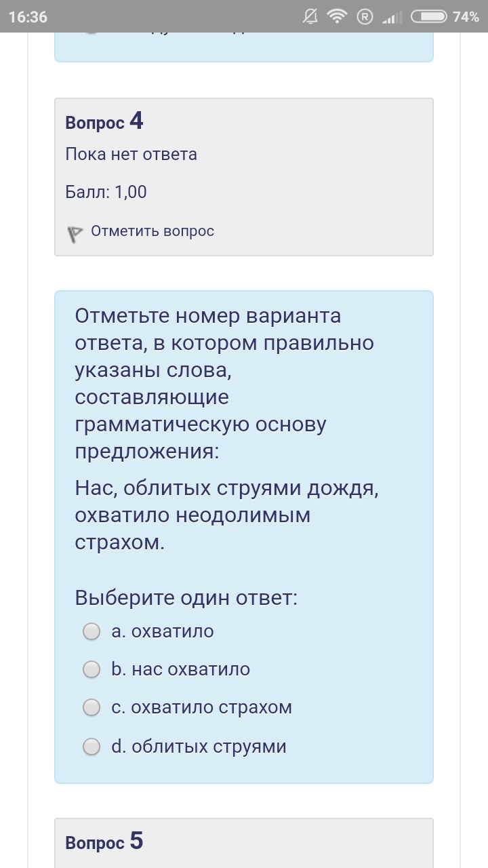Viewport: 488px width, 868px height.
Task: Select radio option a. охватило
Action: [91, 632]
